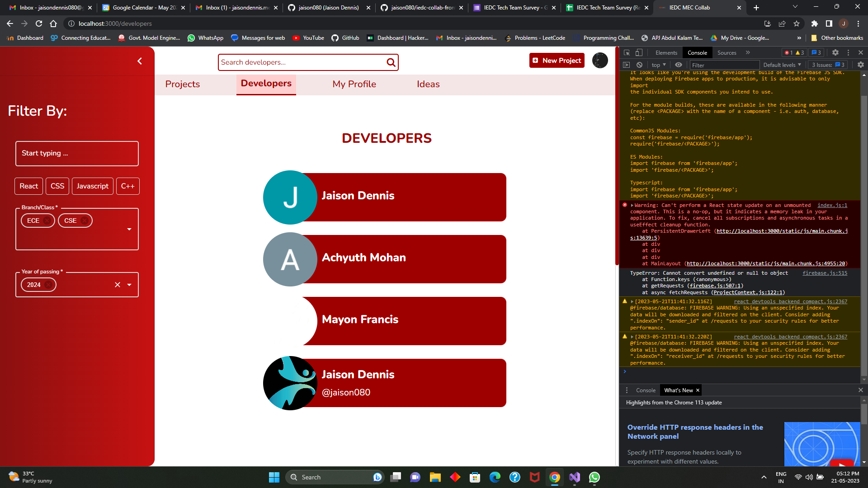The width and height of the screenshot is (868, 488).
Task: Open the DevTools three-dot menu
Action: coord(848,52)
